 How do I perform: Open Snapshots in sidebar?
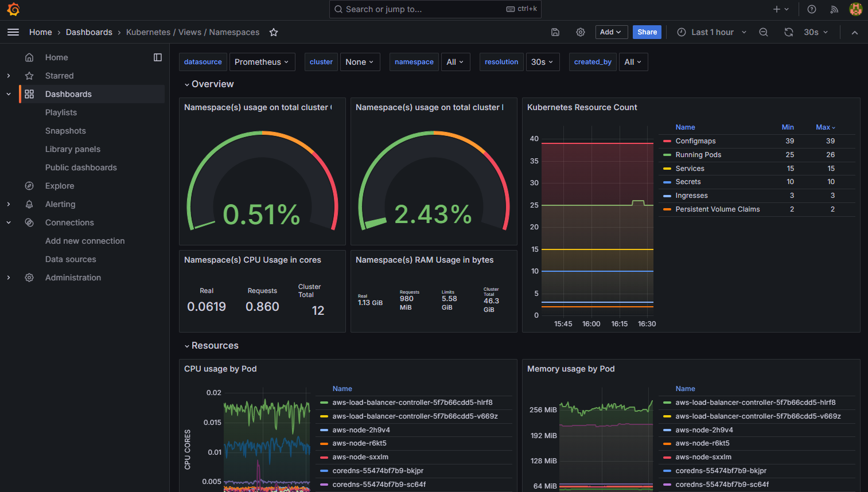point(65,131)
